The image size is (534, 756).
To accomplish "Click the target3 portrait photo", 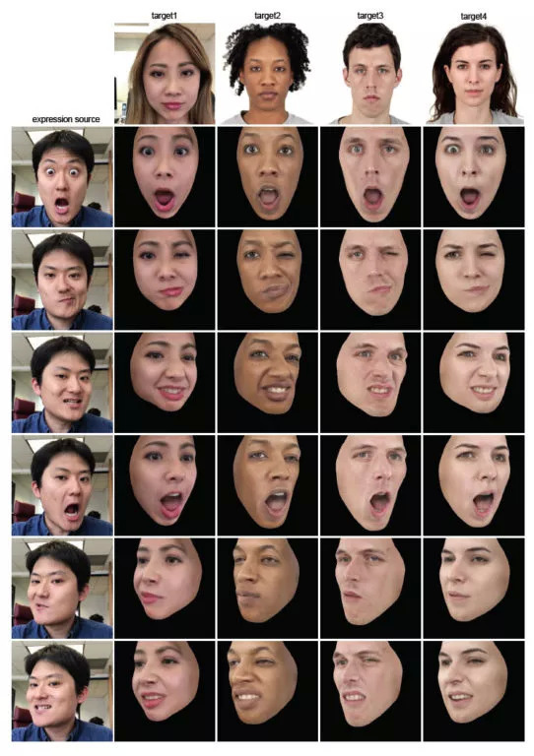I will [x=370, y=73].
